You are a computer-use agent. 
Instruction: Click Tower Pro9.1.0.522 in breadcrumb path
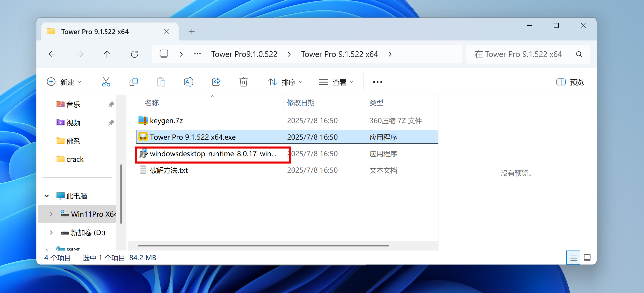coord(244,54)
